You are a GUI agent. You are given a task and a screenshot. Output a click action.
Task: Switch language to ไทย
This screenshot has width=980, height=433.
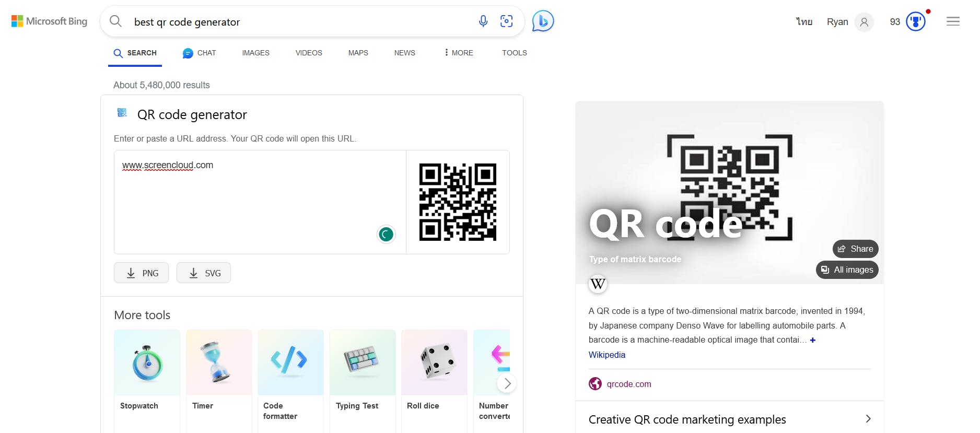tap(804, 21)
